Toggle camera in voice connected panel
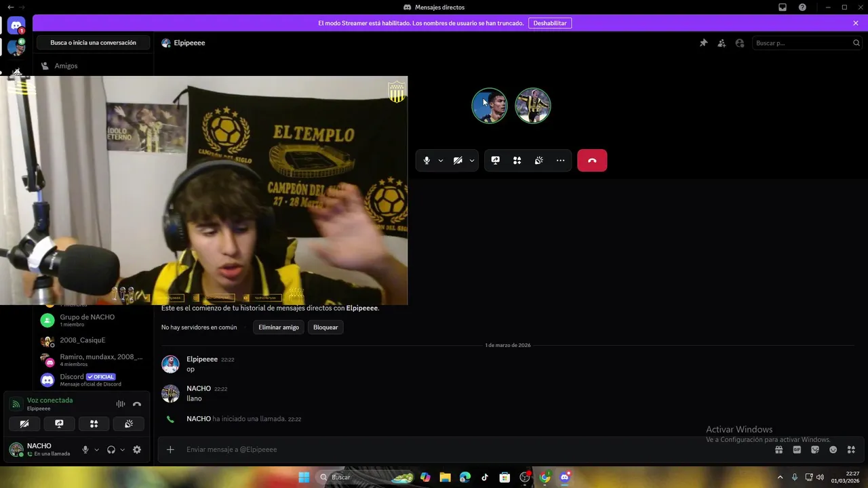 (x=24, y=424)
